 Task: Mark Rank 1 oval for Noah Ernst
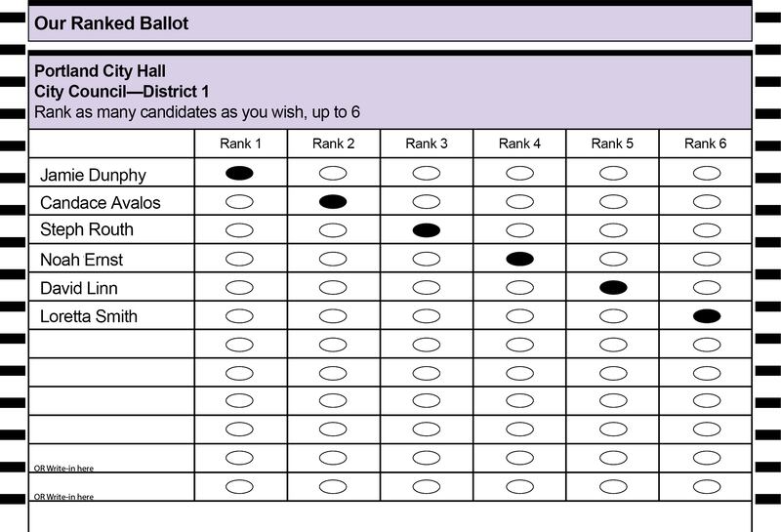point(239,259)
